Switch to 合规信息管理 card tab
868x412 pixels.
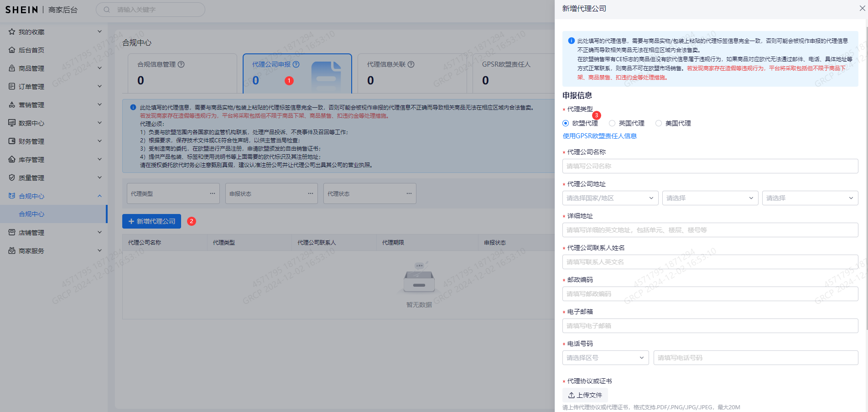tap(182, 73)
